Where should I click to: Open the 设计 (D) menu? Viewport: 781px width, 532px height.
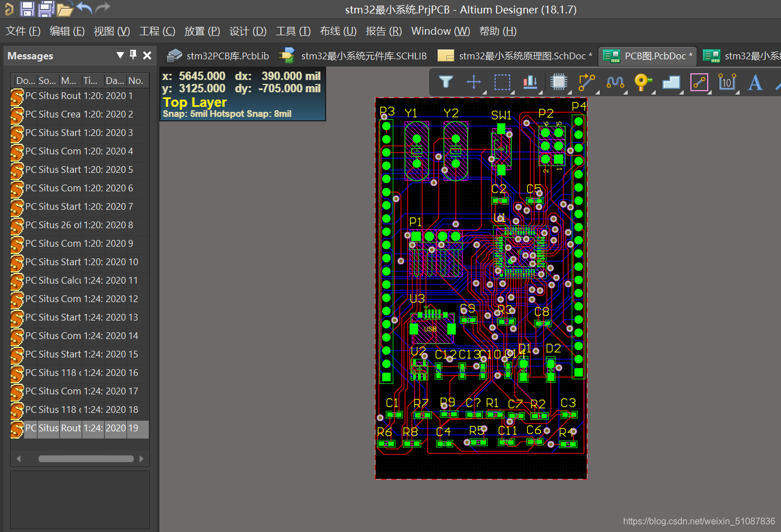248,31
